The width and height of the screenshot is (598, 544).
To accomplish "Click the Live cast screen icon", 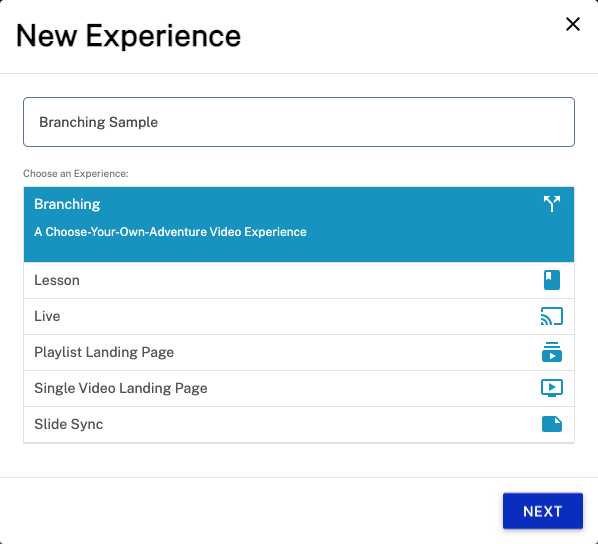I will pyautogui.click(x=551, y=316).
